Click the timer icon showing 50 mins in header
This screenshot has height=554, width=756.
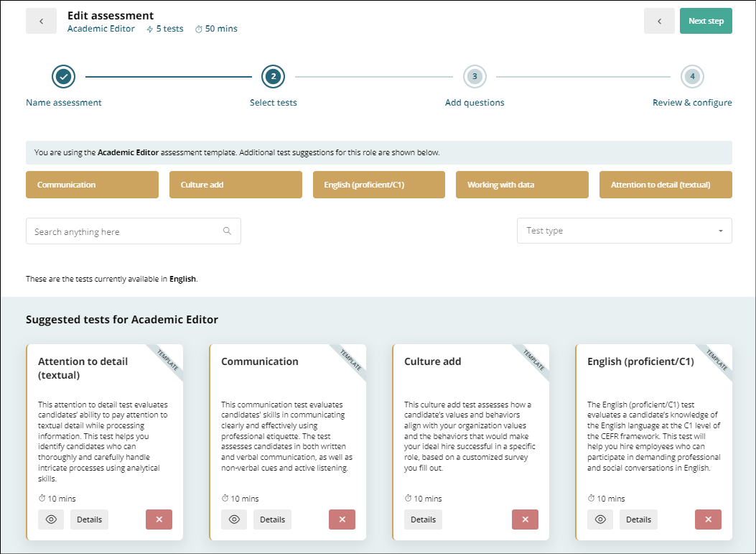pos(200,29)
